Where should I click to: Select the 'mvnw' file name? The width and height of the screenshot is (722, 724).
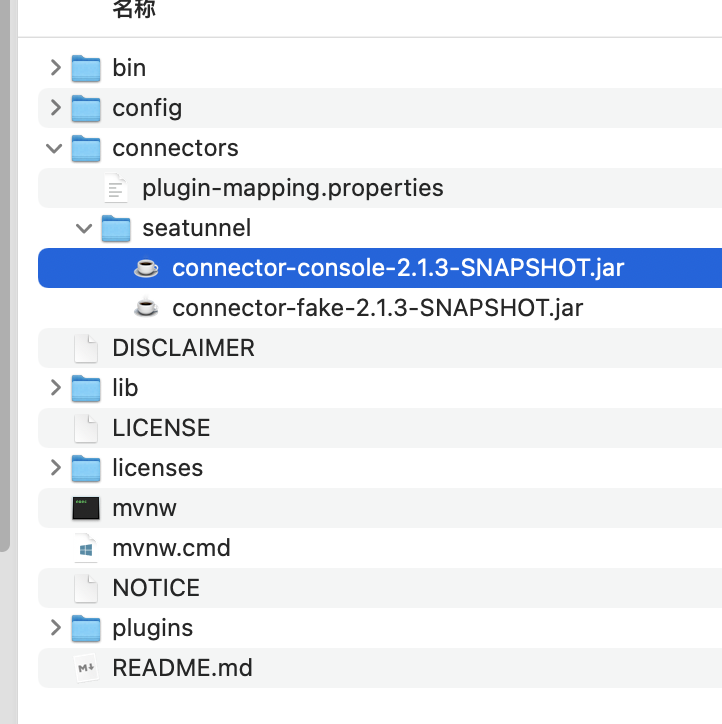coord(144,508)
